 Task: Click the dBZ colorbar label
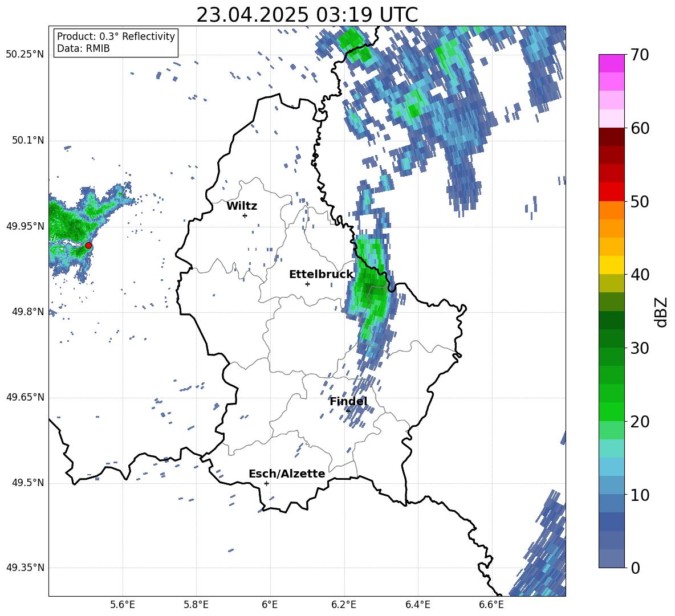click(660, 312)
